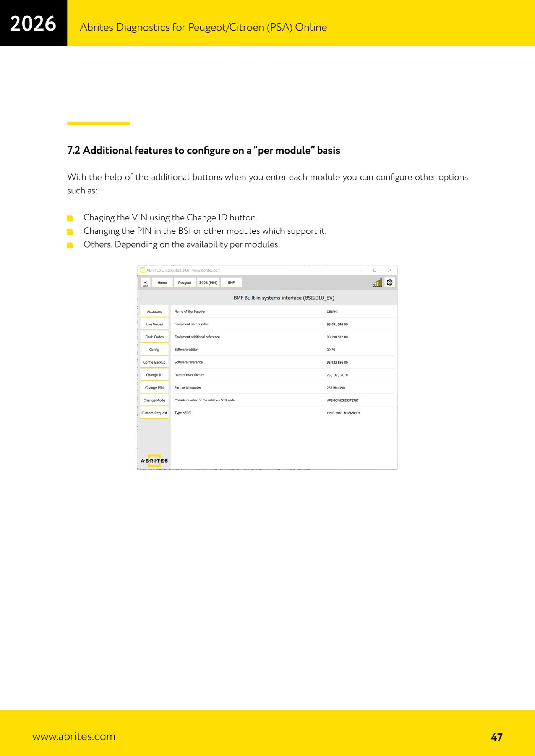Select the Peugeot breadcrumb

coord(185,283)
